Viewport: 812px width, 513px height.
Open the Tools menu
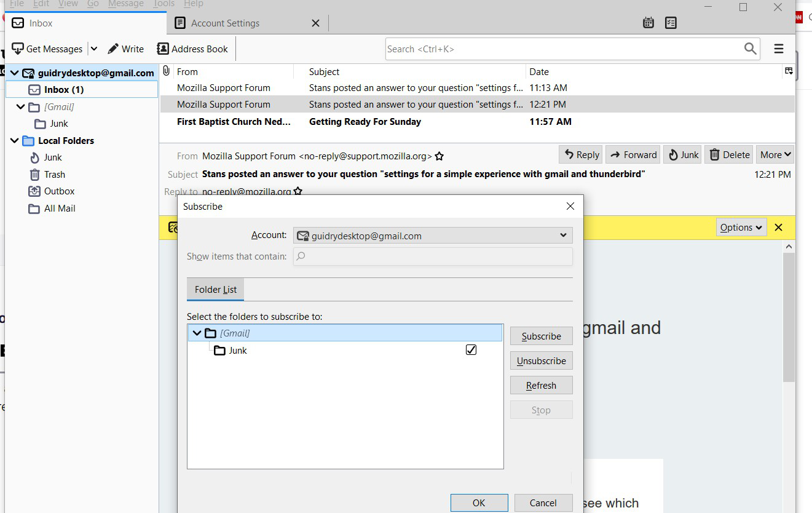164,4
